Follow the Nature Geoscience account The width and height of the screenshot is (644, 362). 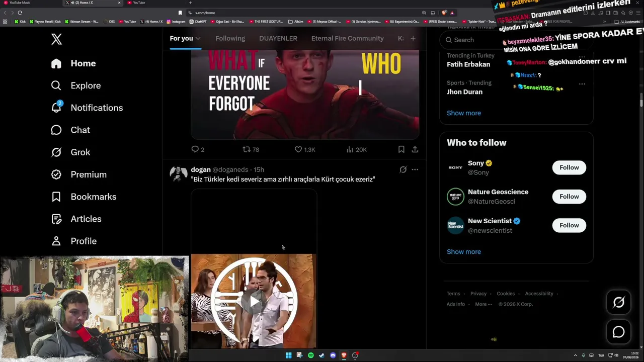pos(569,197)
